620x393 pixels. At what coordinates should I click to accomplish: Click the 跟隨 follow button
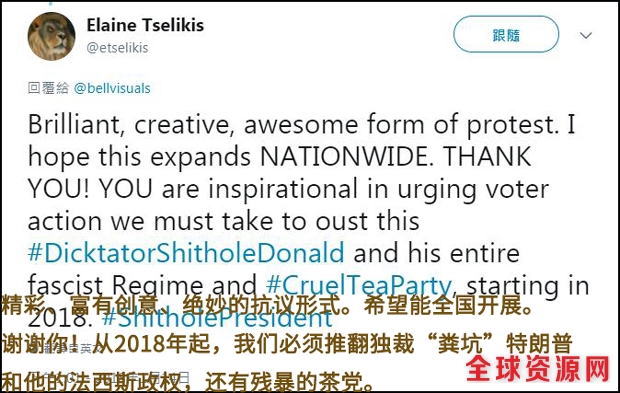pos(506,34)
